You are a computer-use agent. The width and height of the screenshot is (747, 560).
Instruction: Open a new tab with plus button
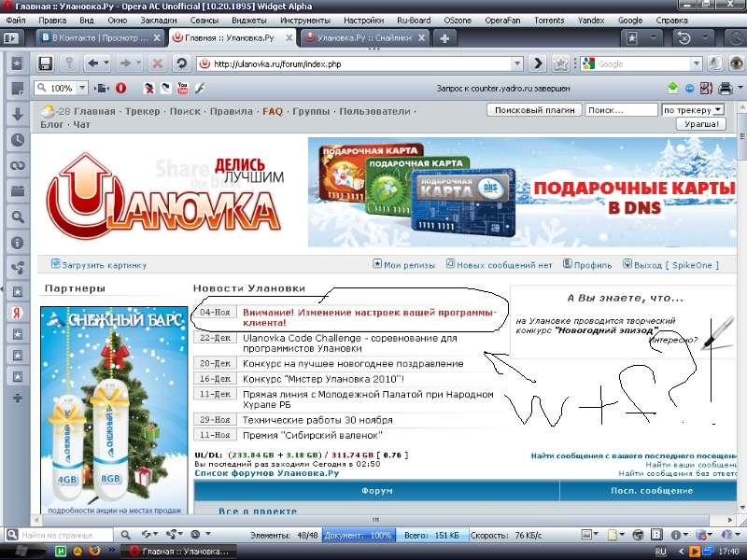tap(444, 38)
